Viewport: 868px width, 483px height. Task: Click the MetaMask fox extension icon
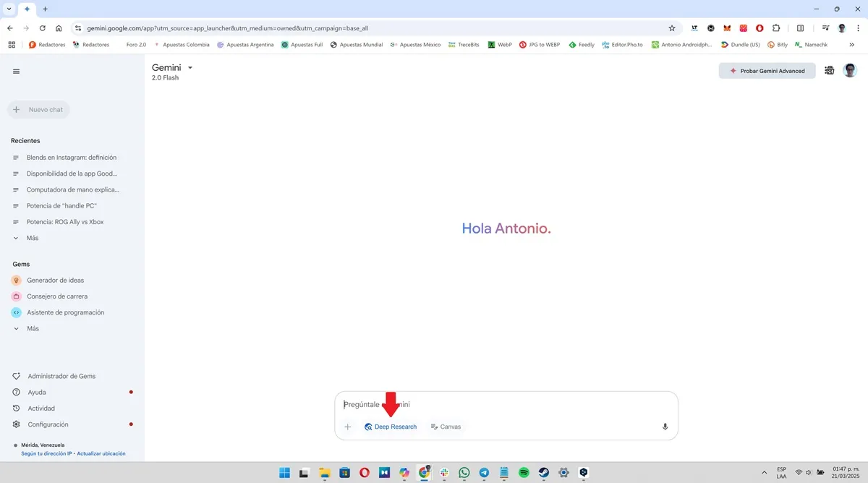pyautogui.click(x=727, y=28)
